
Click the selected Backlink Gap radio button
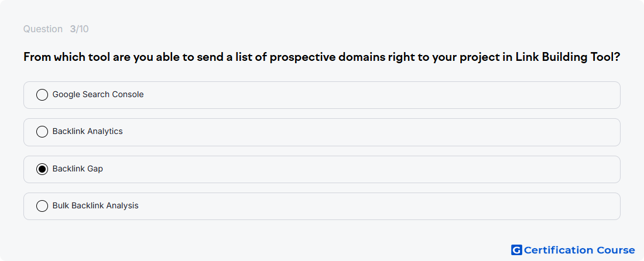(42, 169)
